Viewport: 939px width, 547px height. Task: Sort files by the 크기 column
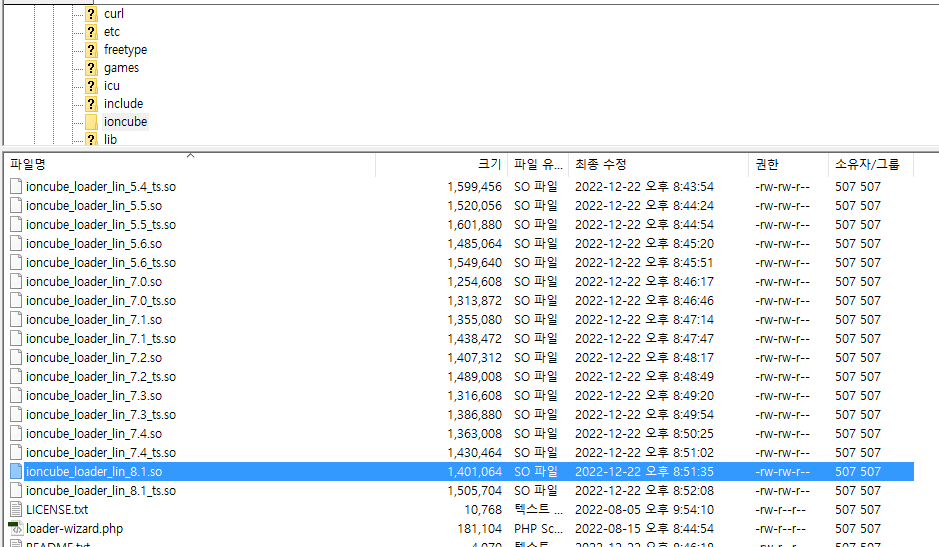(x=442, y=164)
